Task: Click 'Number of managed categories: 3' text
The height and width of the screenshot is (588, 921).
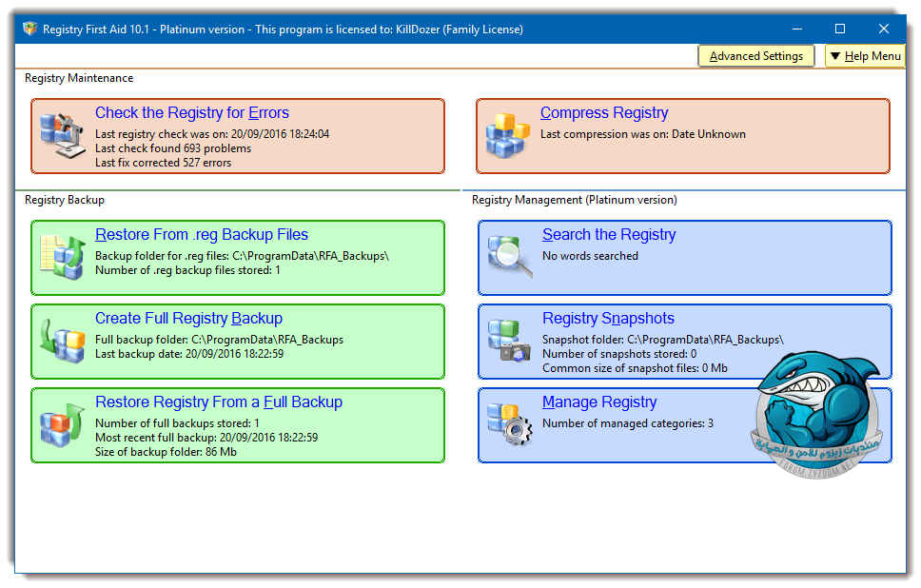Action: click(x=628, y=423)
